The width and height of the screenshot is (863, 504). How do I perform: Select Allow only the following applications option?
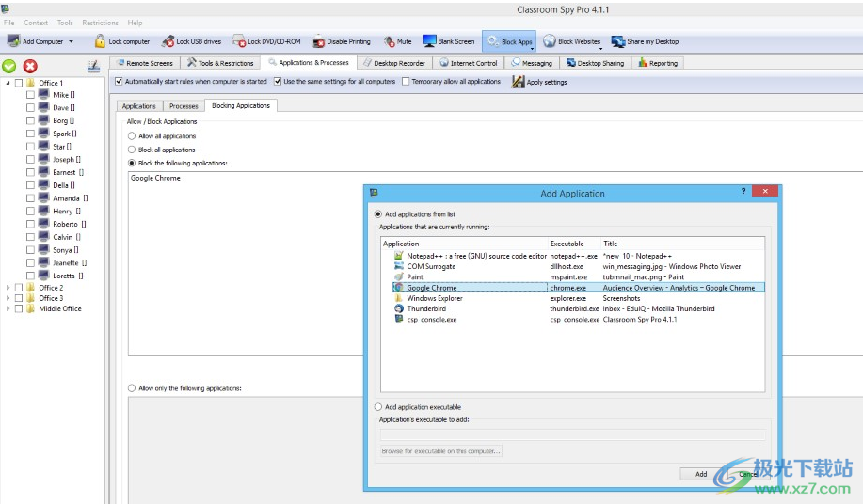tap(132, 388)
